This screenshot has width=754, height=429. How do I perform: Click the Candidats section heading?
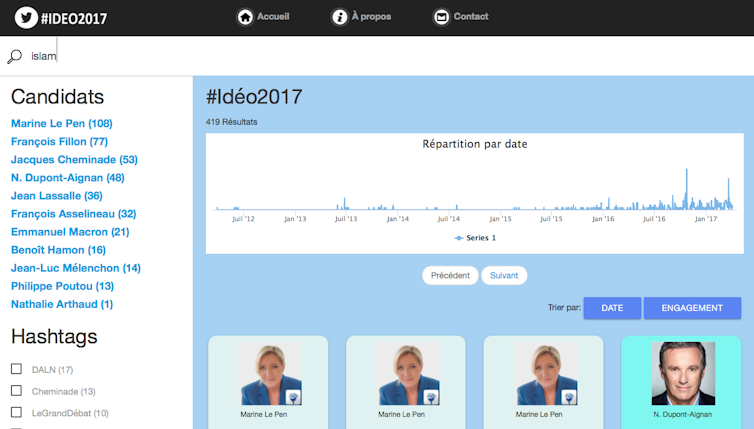point(57,97)
